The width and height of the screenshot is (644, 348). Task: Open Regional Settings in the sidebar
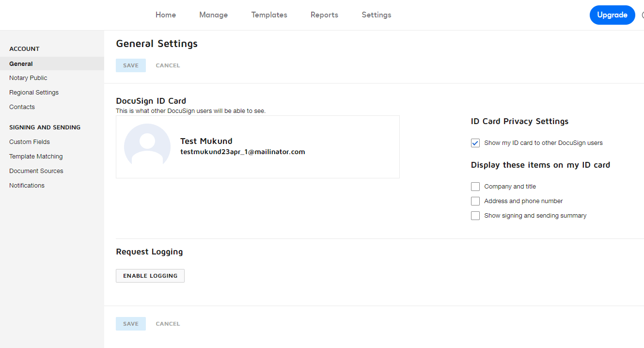tap(34, 93)
